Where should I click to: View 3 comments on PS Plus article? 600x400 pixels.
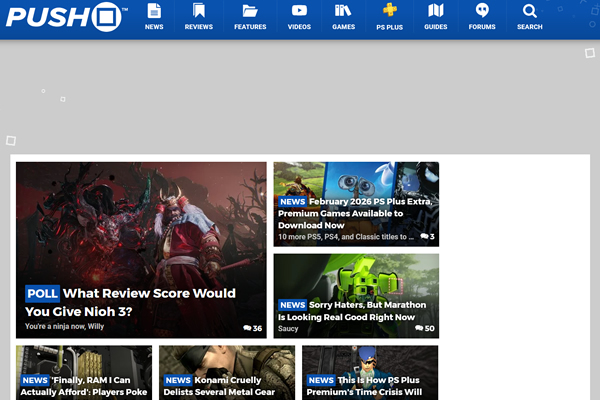tap(426, 237)
